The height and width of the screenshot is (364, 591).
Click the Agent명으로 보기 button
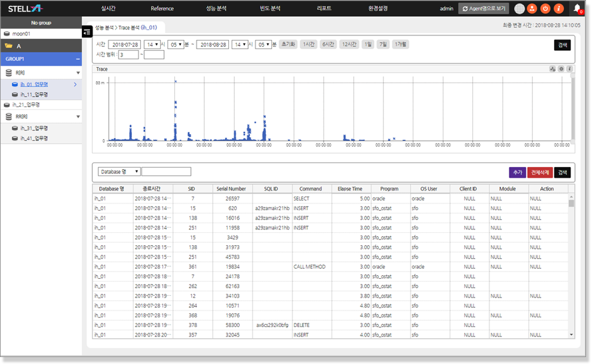pos(484,9)
